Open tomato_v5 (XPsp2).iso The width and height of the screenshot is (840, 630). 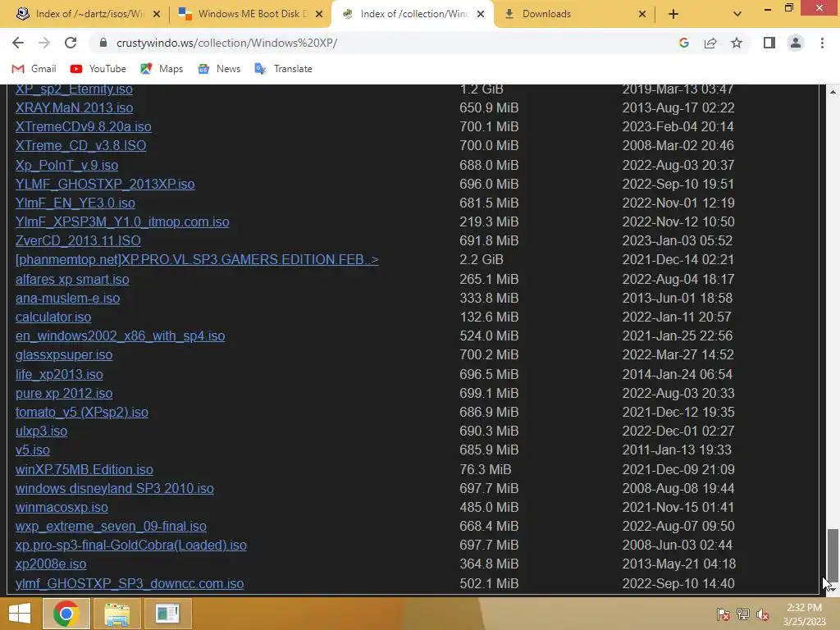[81, 412]
